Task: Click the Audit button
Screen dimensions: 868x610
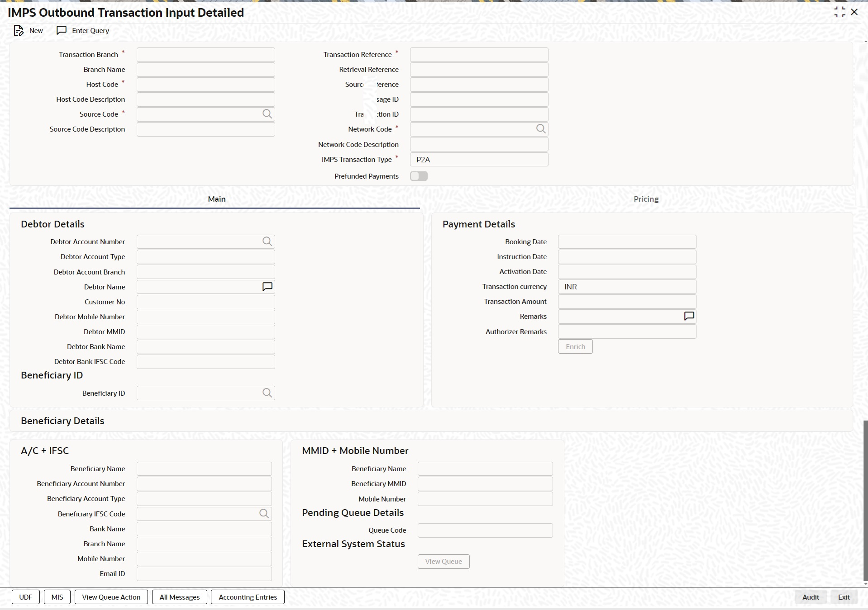Action: point(811,597)
